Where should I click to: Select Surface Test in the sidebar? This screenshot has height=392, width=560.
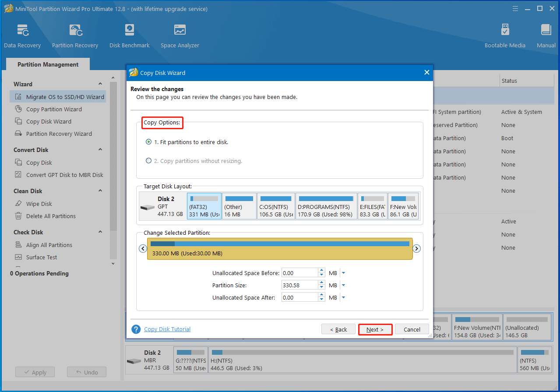coord(42,257)
